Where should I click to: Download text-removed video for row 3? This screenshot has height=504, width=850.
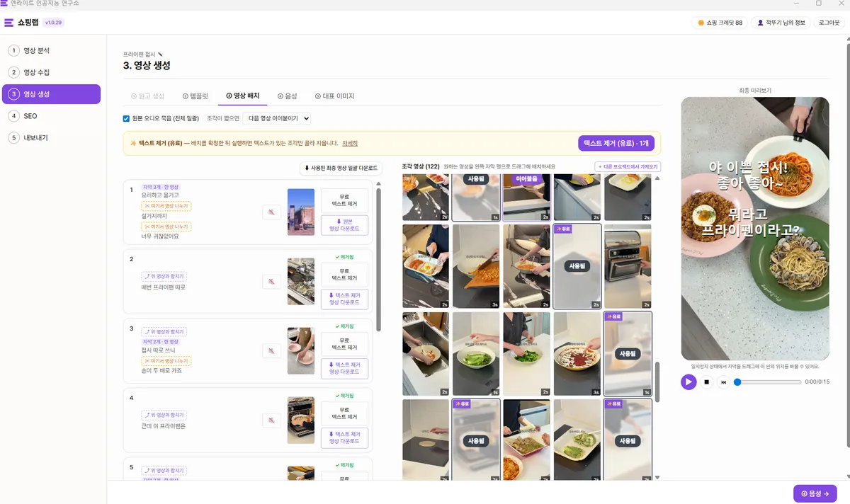point(344,368)
